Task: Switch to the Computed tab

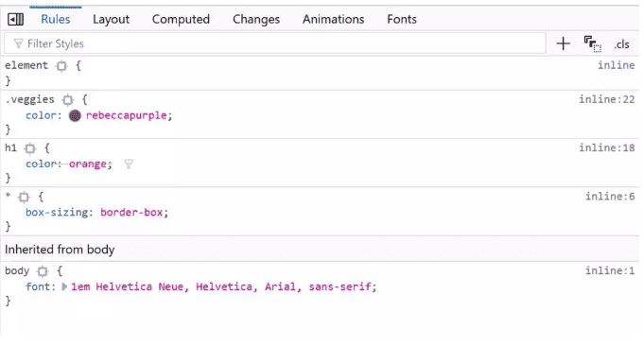Action: click(181, 19)
